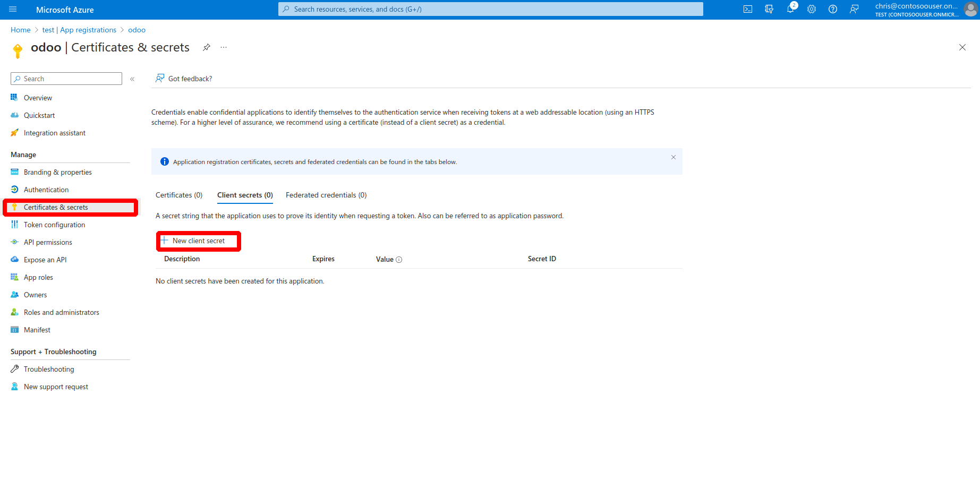Click the Branding & properties icon
The height and width of the screenshot is (497, 980).
point(14,172)
